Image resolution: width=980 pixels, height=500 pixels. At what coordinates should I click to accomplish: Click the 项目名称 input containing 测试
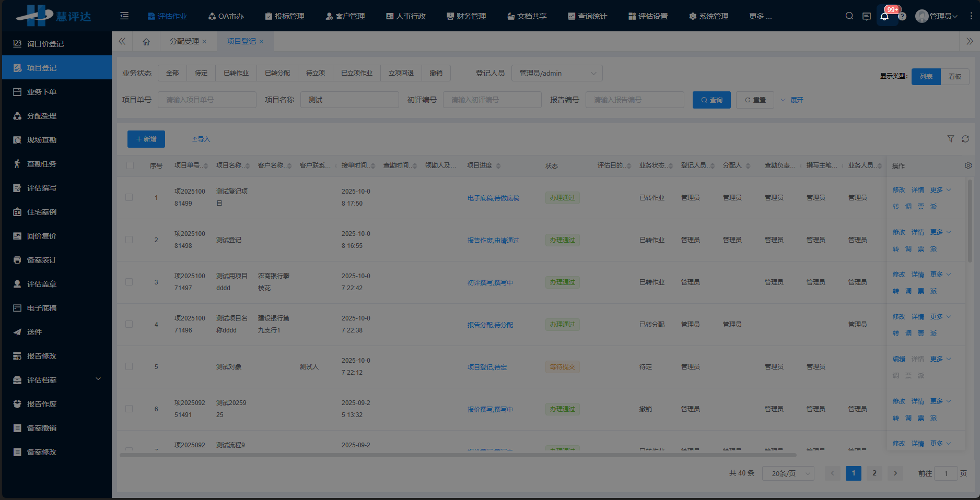coord(349,100)
